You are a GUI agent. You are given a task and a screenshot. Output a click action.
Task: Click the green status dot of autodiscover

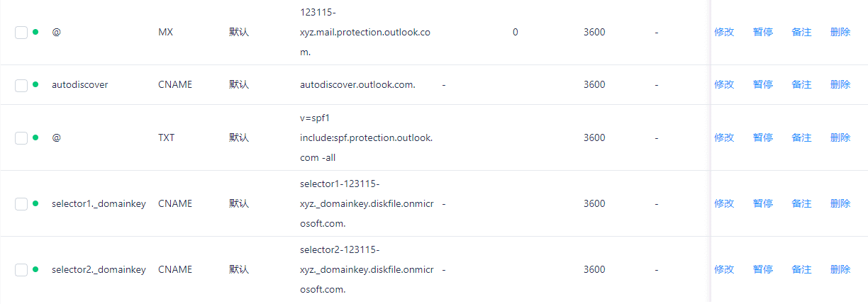35,84
